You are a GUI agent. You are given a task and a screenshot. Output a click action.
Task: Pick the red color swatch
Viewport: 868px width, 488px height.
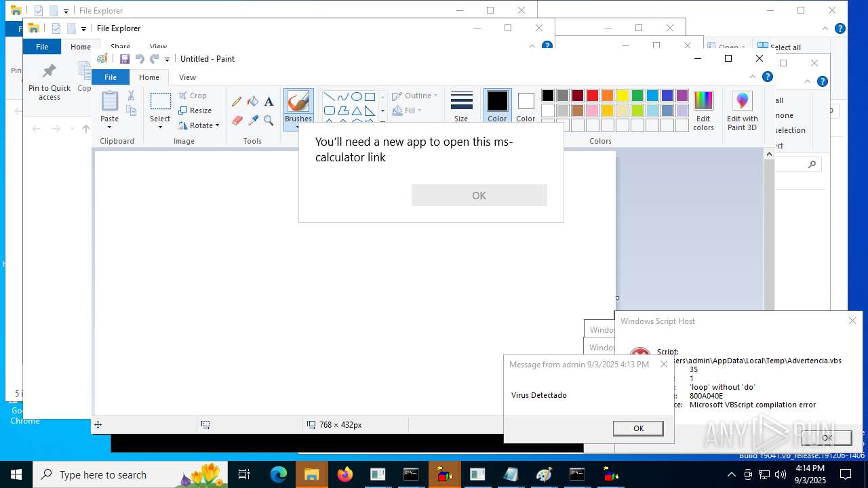point(593,96)
